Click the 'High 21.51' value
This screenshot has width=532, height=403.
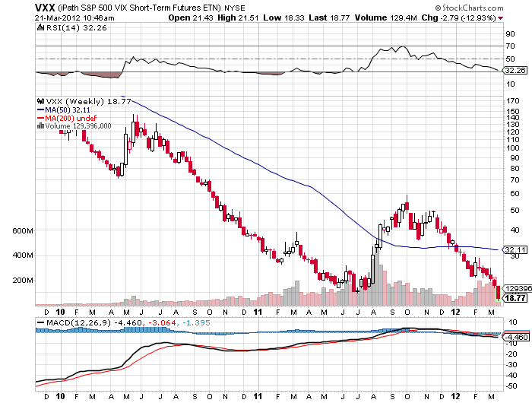(x=238, y=18)
